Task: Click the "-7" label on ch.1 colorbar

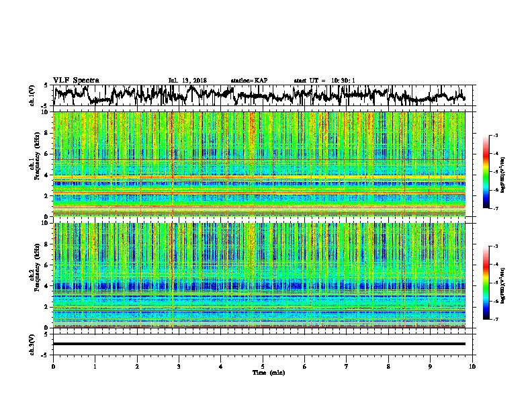Action: pos(495,208)
